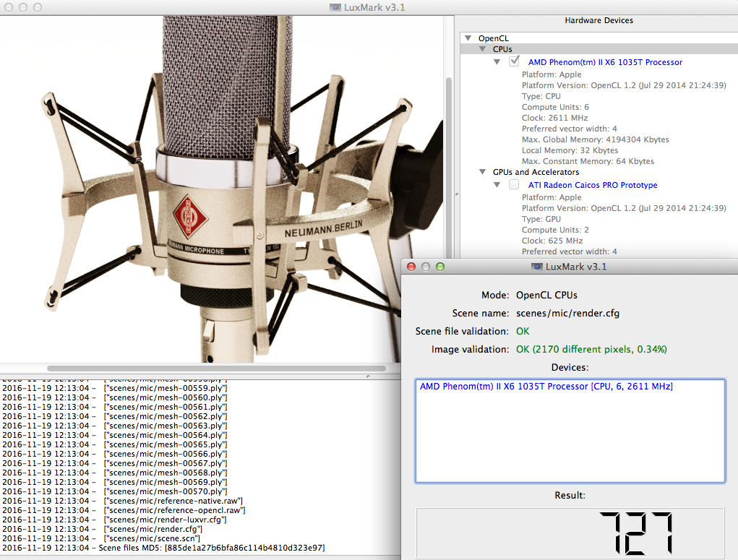
Task: Click log line 'scenes/mic/reference-native.raw'
Action: [x=122, y=501]
